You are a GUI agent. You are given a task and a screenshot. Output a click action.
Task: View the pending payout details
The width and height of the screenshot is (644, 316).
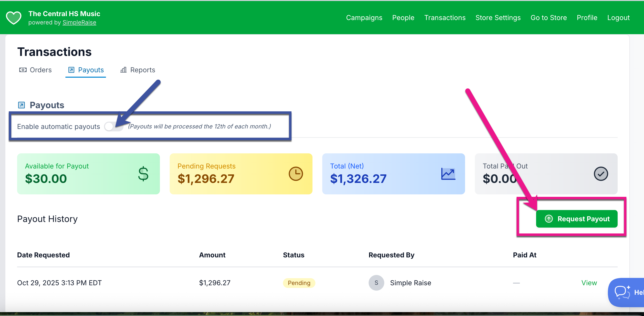589,283
